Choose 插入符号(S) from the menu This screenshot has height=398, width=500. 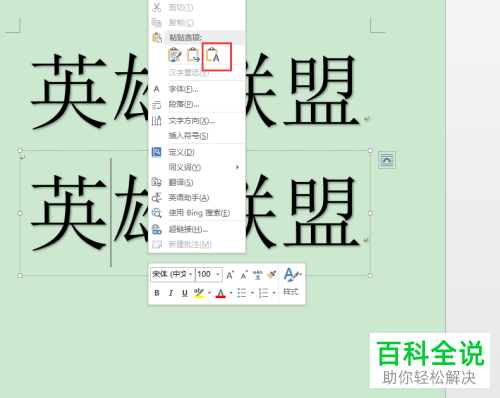click(188, 136)
